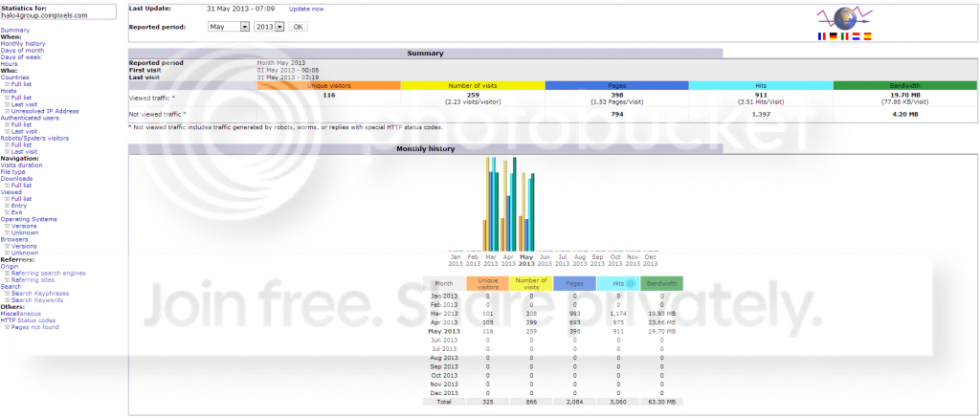Click the Update now link

(306, 10)
